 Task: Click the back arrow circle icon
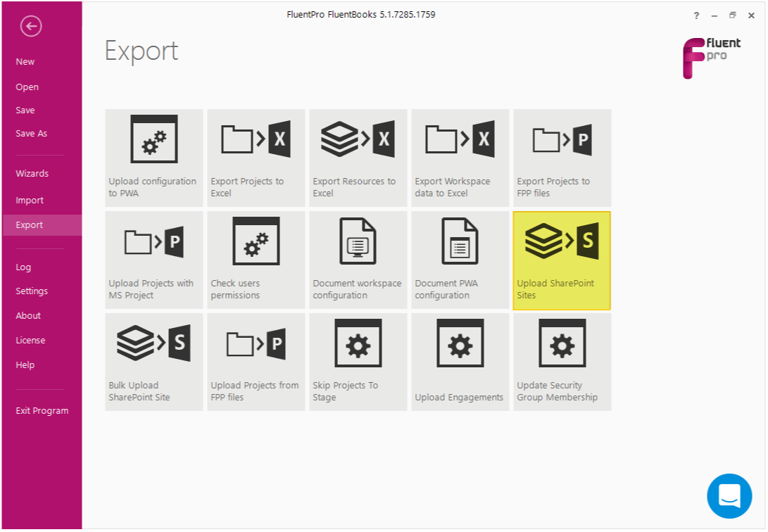coord(31,26)
